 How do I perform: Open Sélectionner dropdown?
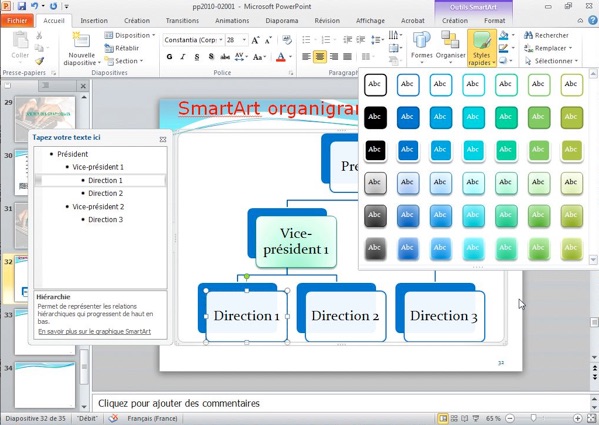pyautogui.click(x=550, y=61)
